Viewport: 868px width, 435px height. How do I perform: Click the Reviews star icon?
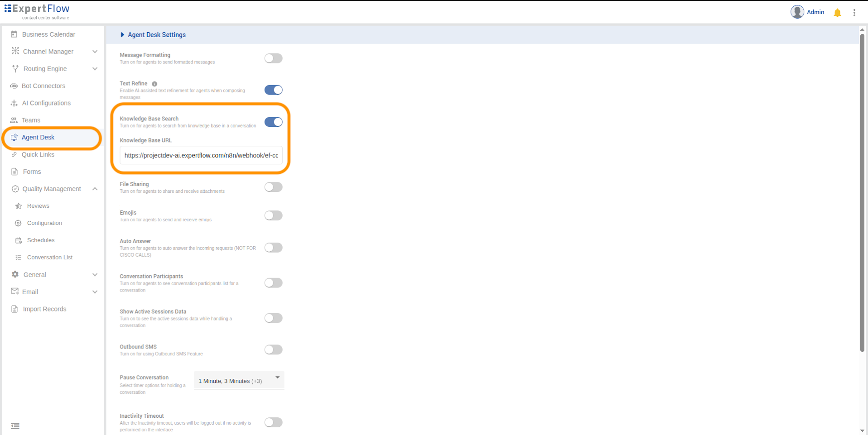click(x=19, y=206)
